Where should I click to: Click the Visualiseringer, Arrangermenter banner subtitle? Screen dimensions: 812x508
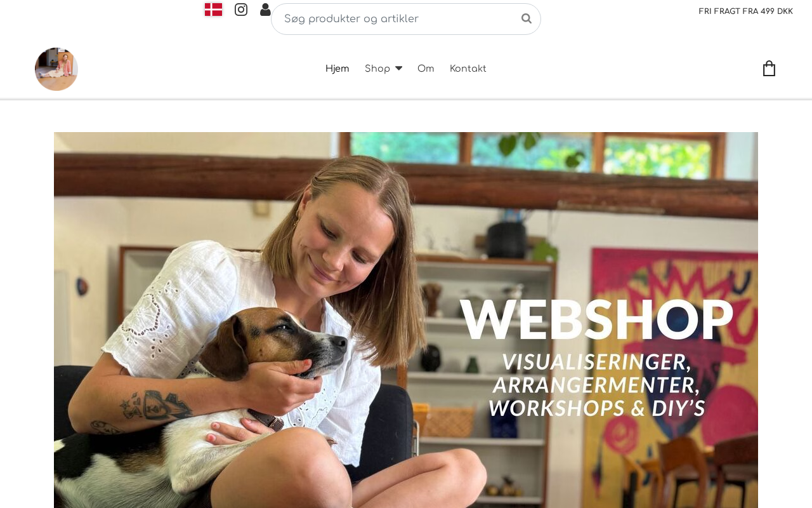[x=597, y=385]
